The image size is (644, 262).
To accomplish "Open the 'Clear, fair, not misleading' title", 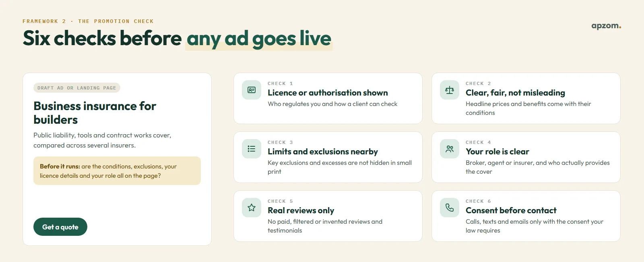I will pyautogui.click(x=515, y=93).
